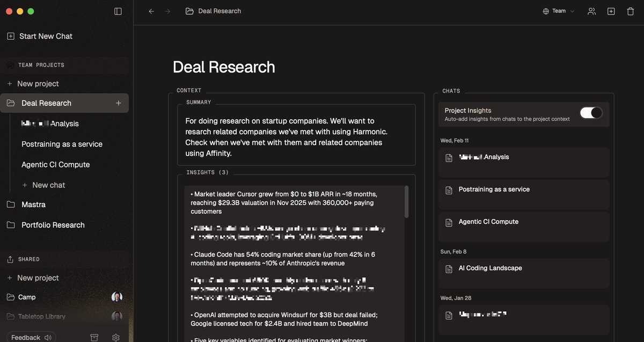Viewport: 644px width, 342px height.
Task: Click the Start New Chat plus-square icon
Action: click(11, 36)
